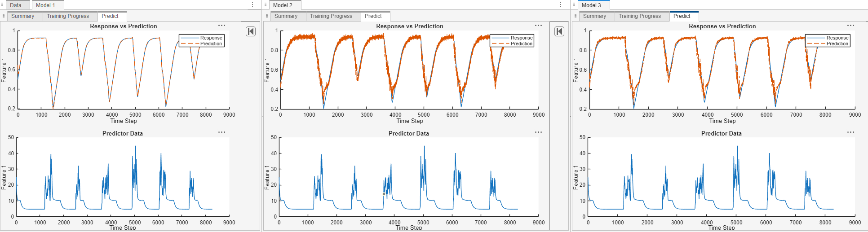
Task: Open options menu for Model 1 Predictor Data
Action: click(x=221, y=132)
